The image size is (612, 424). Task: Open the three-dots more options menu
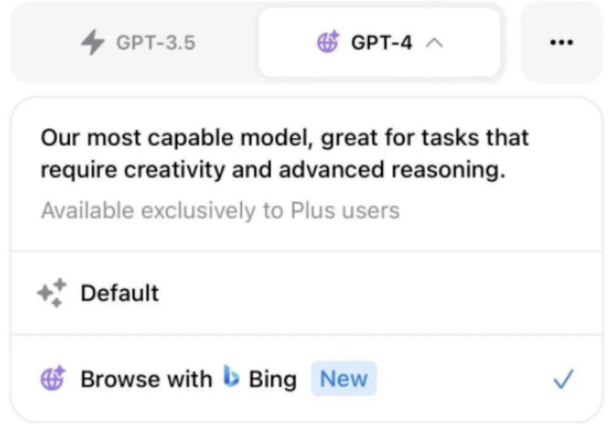[x=562, y=42]
